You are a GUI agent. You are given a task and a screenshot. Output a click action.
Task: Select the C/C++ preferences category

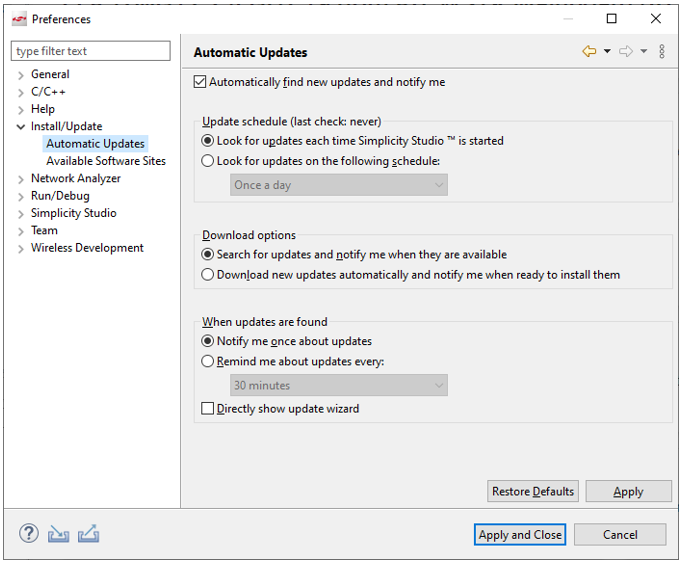(48, 92)
